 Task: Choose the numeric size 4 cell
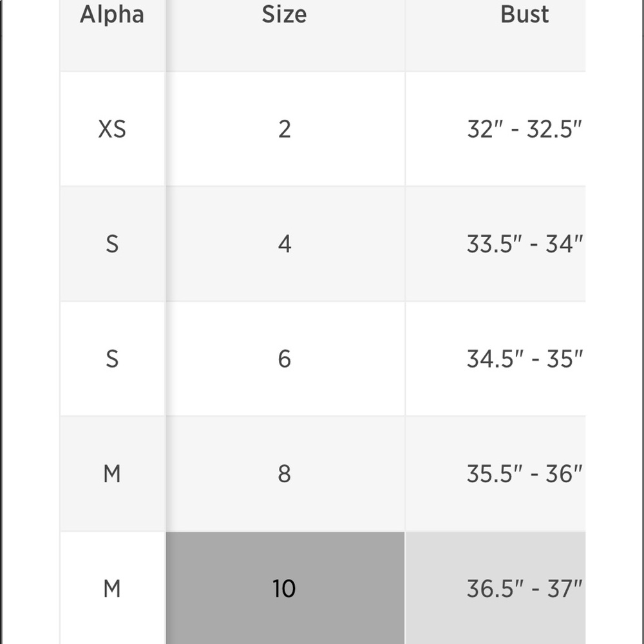click(x=285, y=244)
